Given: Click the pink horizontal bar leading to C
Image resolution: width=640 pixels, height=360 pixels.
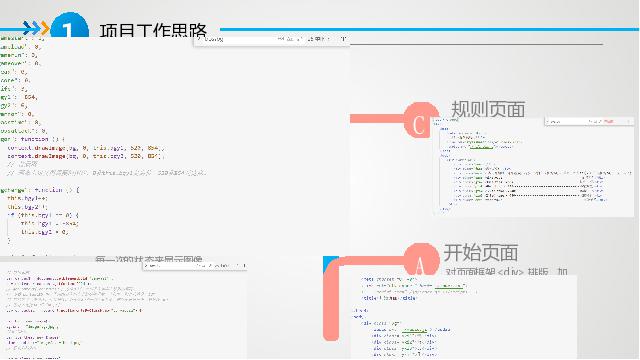Looking at the screenshot, I should pyautogui.click(x=377, y=119).
